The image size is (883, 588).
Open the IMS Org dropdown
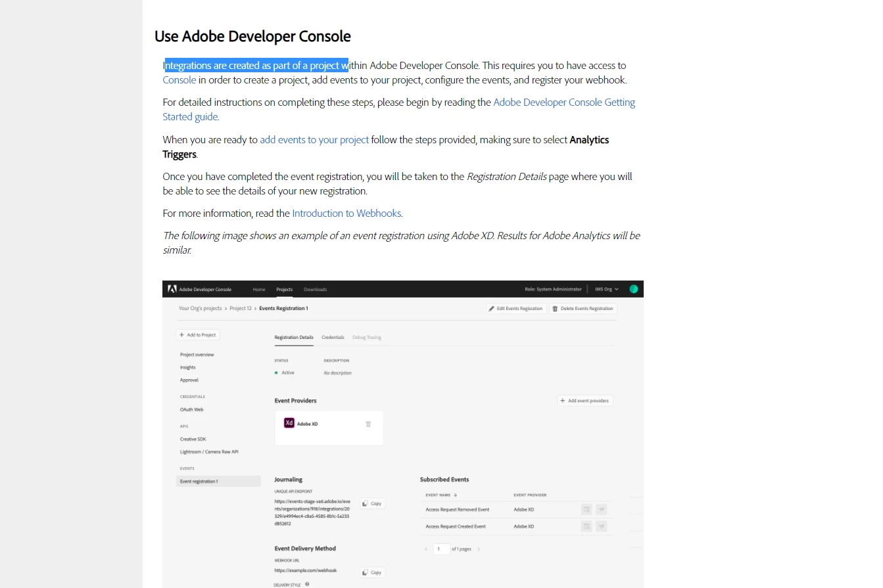pyautogui.click(x=607, y=289)
